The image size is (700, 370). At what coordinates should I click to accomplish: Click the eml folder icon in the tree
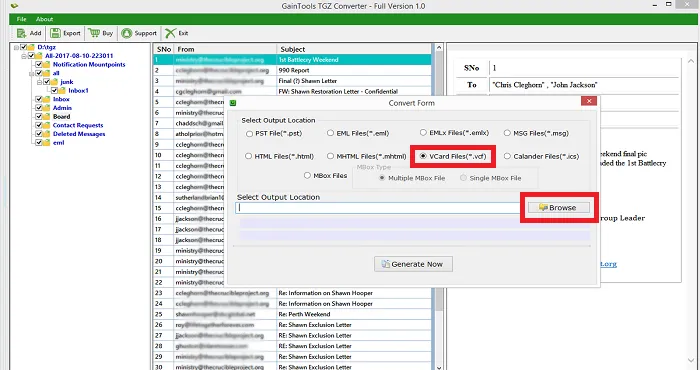coord(46,143)
